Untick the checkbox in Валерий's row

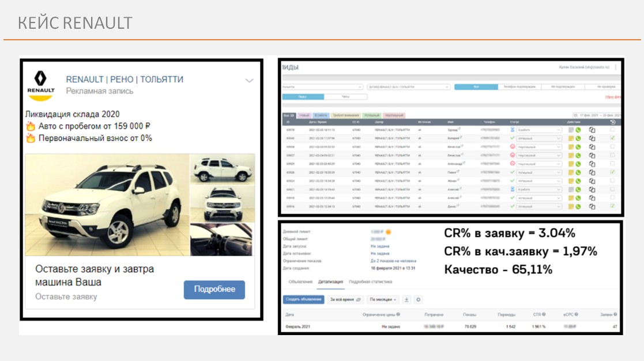coord(612,138)
